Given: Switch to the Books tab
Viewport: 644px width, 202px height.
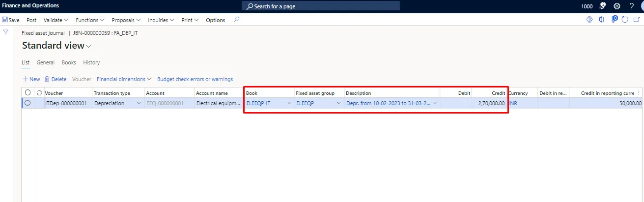Looking at the screenshot, I should click(x=69, y=62).
